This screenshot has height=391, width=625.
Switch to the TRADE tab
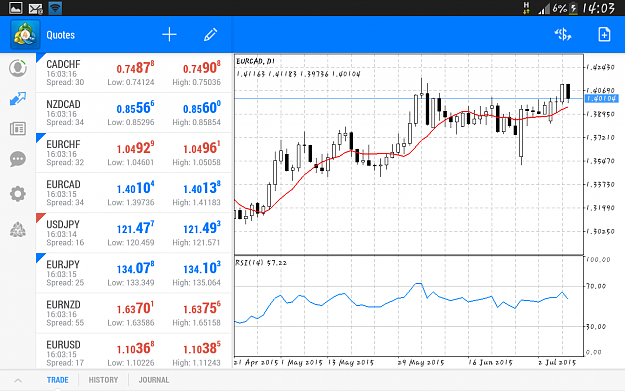58,380
